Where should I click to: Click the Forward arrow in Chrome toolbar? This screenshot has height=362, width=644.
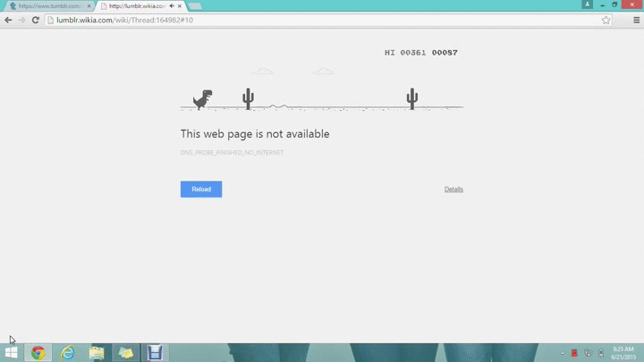click(21, 20)
